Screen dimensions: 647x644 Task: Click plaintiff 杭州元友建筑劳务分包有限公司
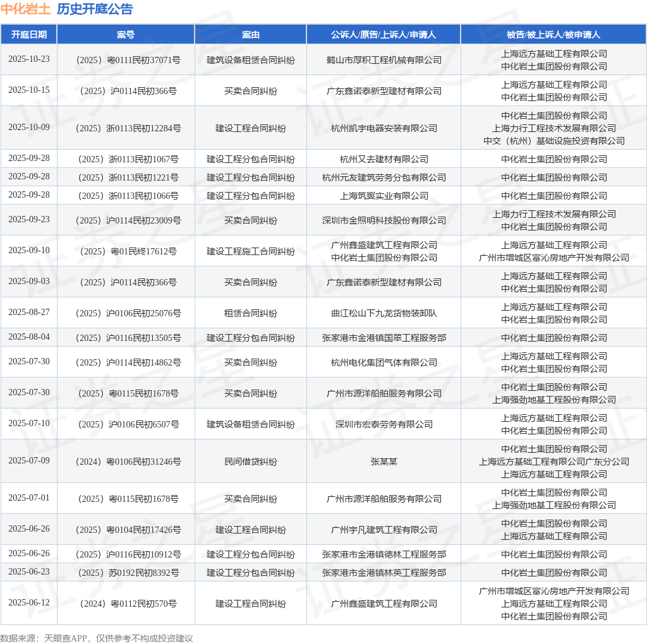click(384, 177)
